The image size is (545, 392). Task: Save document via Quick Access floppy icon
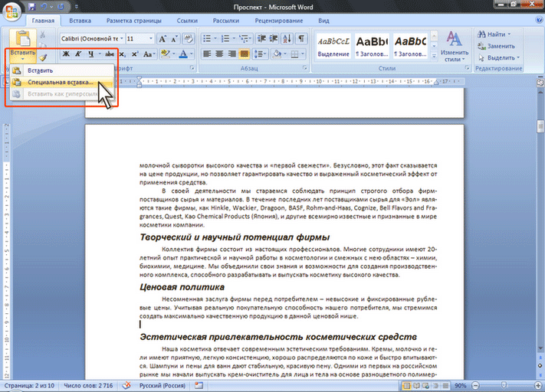pos(32,7)
